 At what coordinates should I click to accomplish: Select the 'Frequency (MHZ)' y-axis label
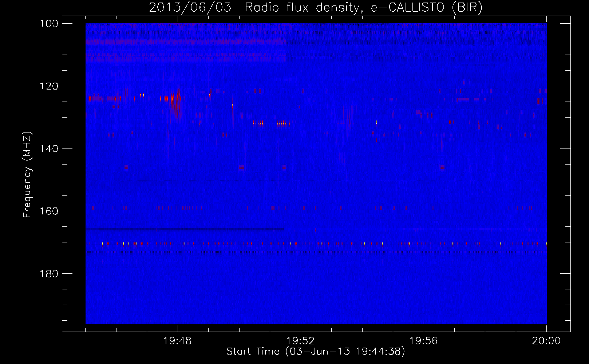tap(27, 175)
